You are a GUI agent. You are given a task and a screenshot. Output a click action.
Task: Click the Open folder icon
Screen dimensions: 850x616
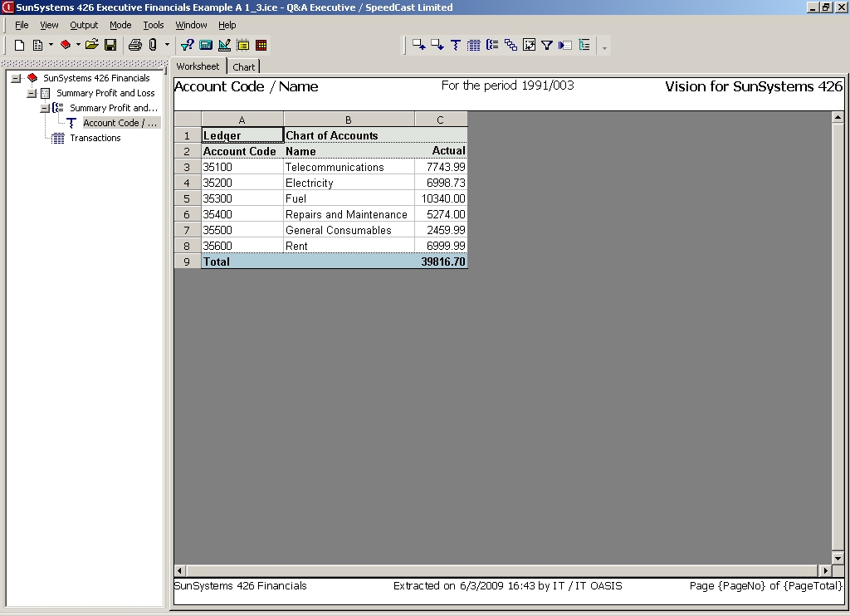(91, 45)
